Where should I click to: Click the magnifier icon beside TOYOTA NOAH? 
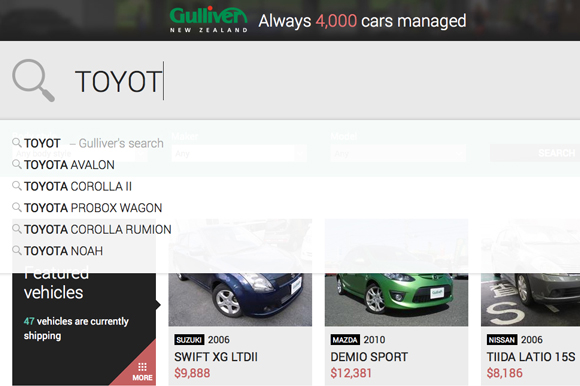click(x=17, y=250)
